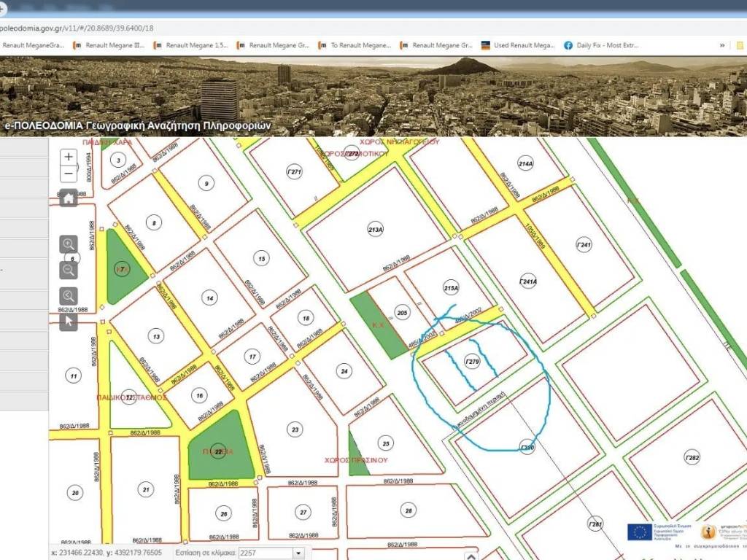Select the arrow pointer tool
The image size is (747, 560).
(x=69, y=321)
